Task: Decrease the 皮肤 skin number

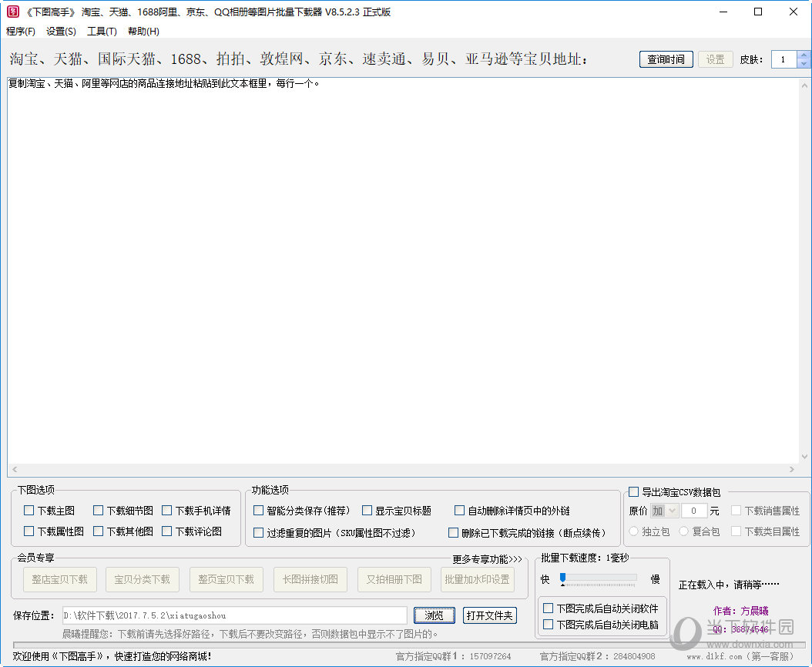Action: pyautogui.click(x=804, y=64)
